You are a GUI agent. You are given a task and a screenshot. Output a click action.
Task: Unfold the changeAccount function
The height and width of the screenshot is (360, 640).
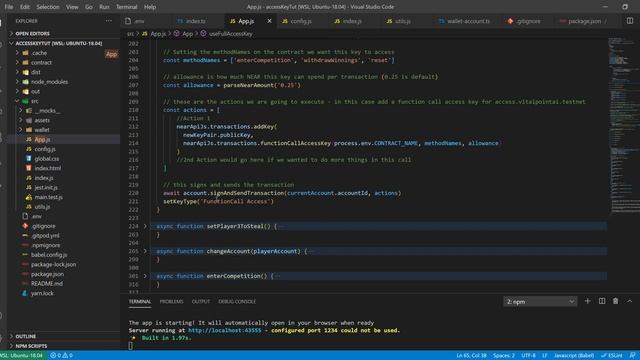pos(145,251)
